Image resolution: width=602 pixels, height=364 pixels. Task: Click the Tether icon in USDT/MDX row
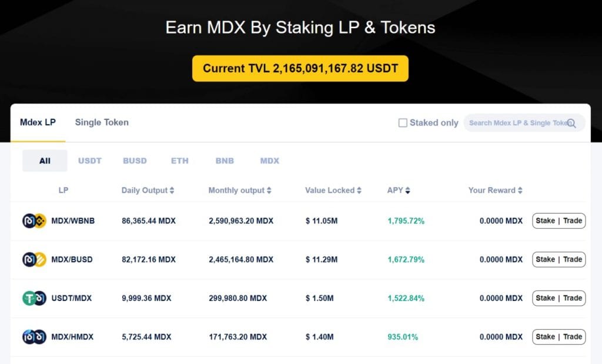tap(28, 298)
